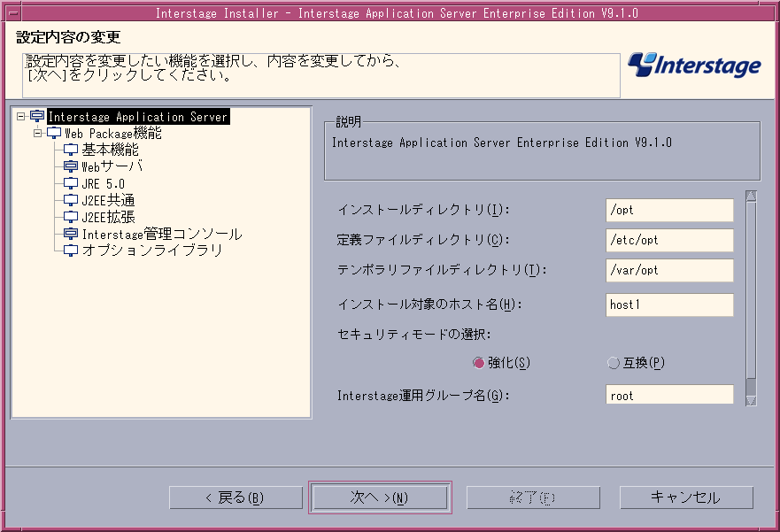This screenshot has height=532, width=780.
Task: Click the インストール対象のホスト名(H) label
Action: click(429, 305)
